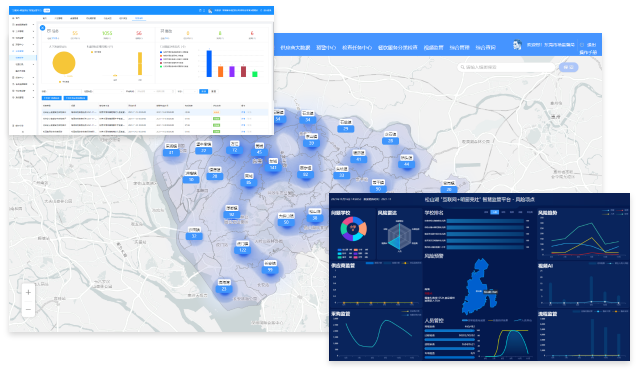Select the map marker showing 141

tap(273, 167)
